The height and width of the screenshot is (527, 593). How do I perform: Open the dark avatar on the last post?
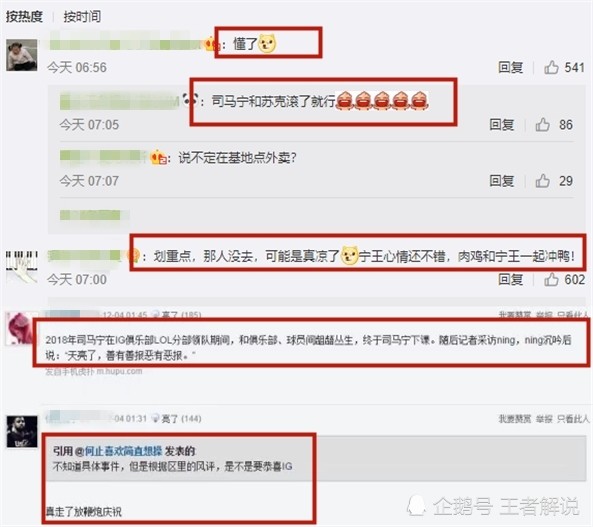coord(22,431)
